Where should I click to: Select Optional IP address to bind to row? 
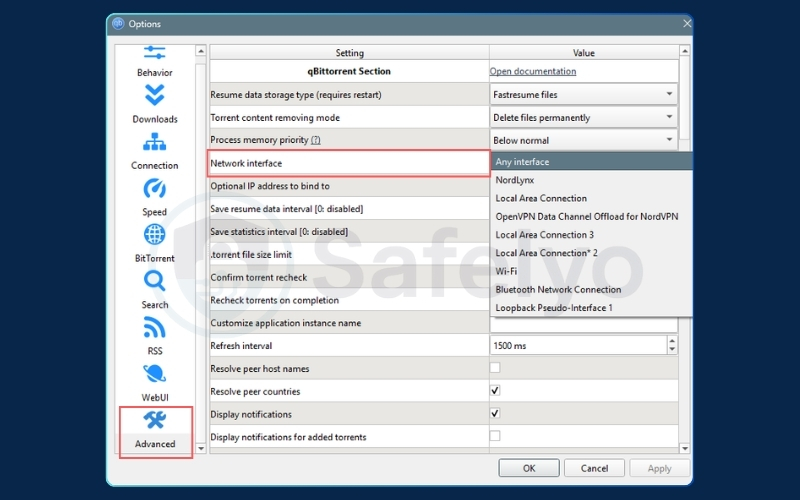(349, 186)
